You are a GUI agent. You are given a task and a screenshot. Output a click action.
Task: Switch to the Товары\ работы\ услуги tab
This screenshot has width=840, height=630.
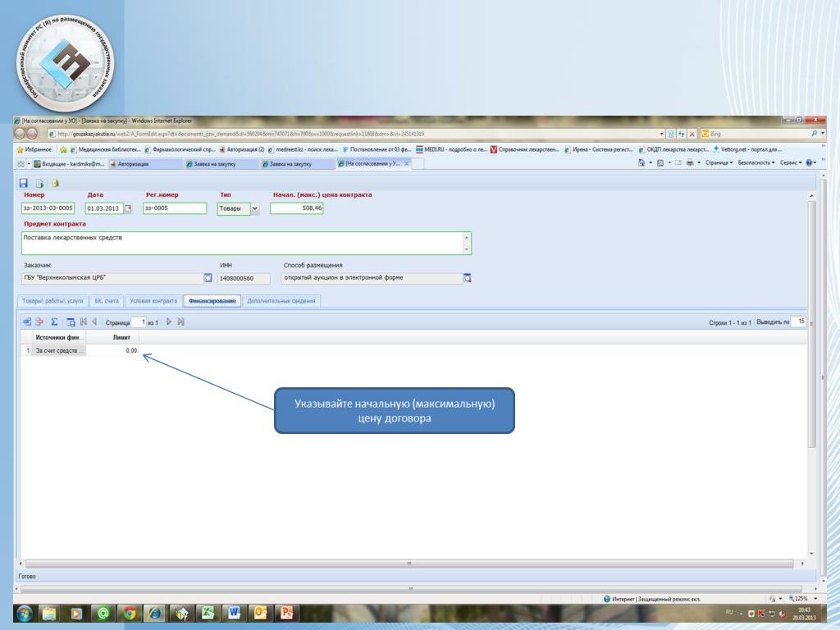click(x=52, y=301)
